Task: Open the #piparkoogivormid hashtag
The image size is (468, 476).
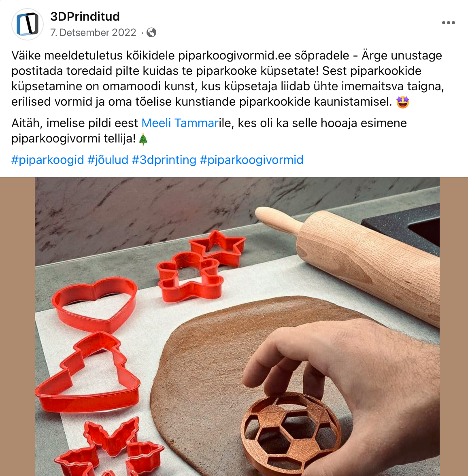Action: pos(251,159)
